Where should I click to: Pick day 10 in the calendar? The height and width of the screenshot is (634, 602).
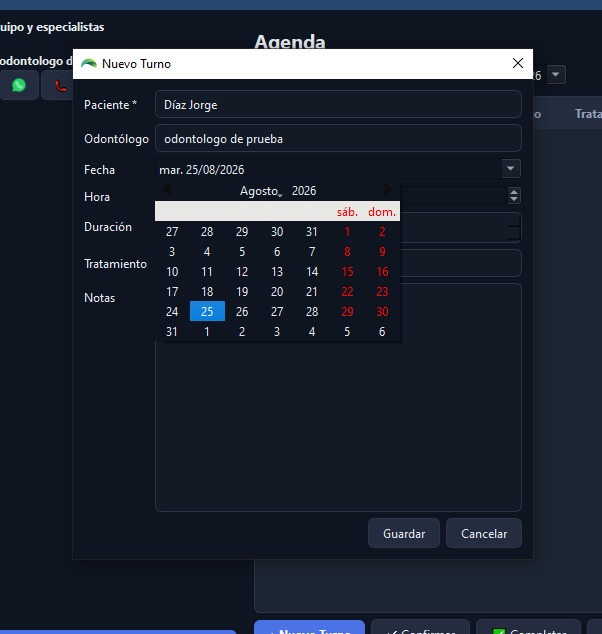tap(172, 271)
